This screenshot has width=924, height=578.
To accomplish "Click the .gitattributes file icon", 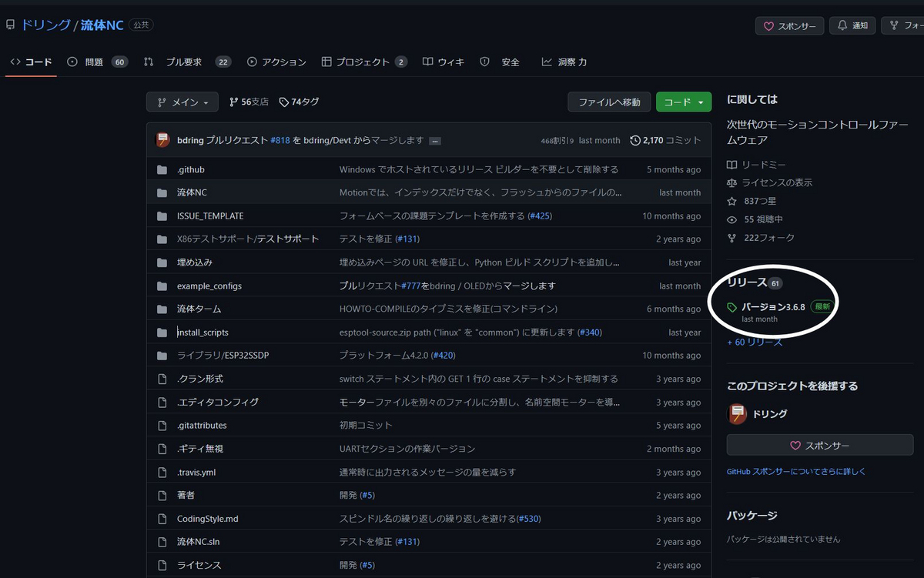I will point(162,426).
